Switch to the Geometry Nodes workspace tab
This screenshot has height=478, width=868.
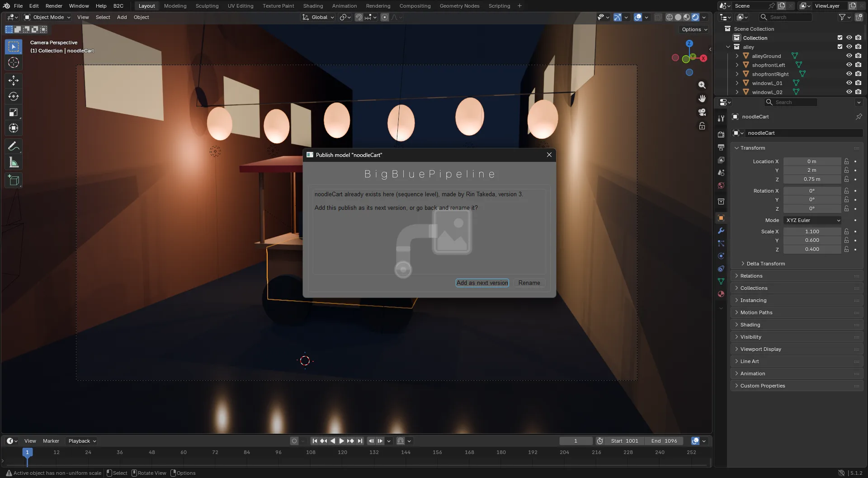459,6
